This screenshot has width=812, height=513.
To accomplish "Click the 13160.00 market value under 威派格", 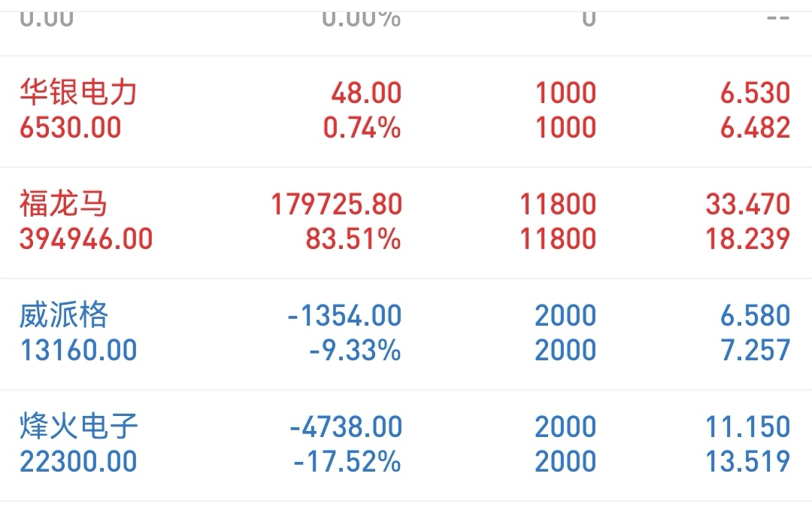I will coord(78,350).
